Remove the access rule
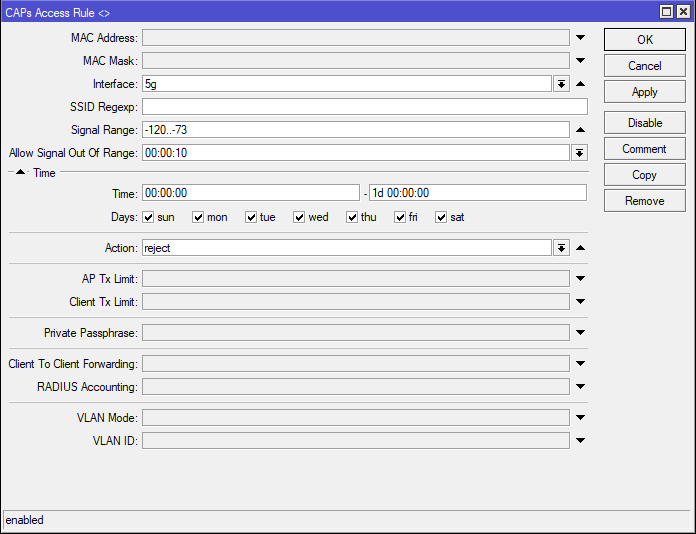696x534 pixels. pos(645,201)
